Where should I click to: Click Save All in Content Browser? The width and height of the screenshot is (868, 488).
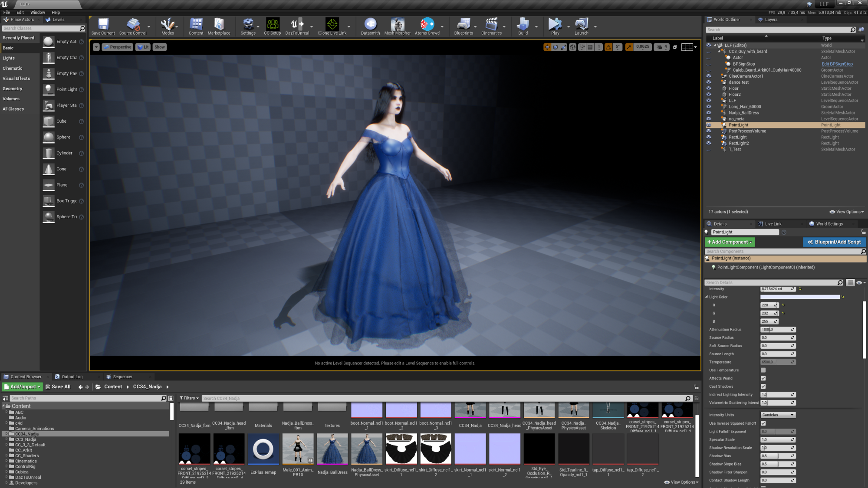58,387
